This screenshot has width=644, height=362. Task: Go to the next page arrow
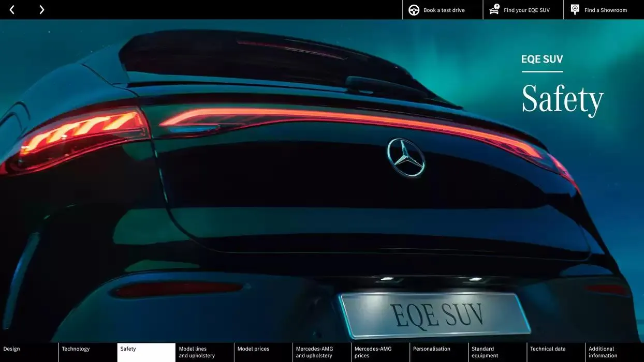41,9
